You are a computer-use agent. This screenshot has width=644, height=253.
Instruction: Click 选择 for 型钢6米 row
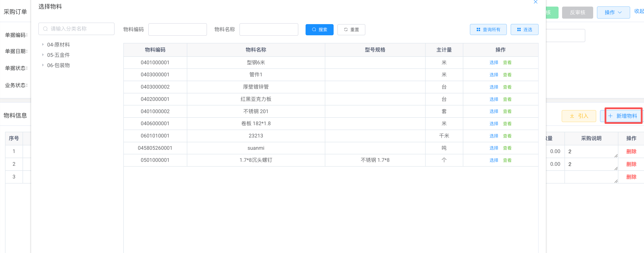coord(494,62)
